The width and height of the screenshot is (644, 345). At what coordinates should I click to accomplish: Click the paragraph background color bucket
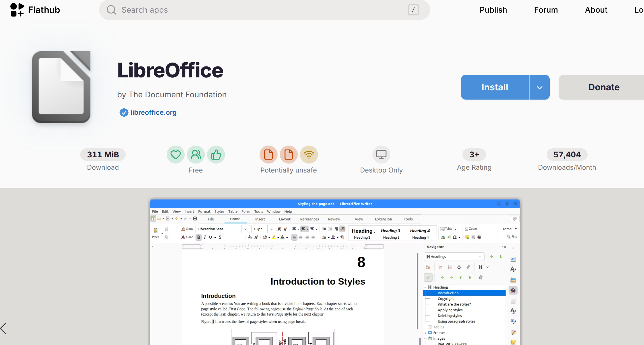[x=333, y=237]
